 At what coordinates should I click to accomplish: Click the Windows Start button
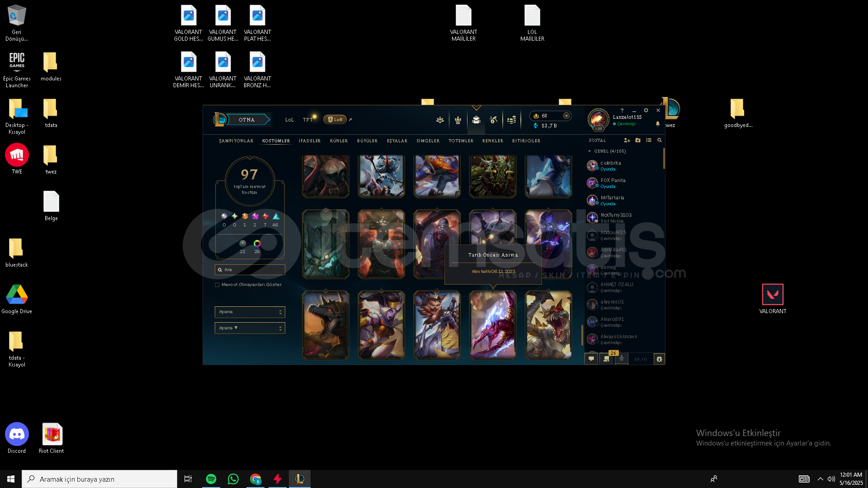tap(11, 479)
